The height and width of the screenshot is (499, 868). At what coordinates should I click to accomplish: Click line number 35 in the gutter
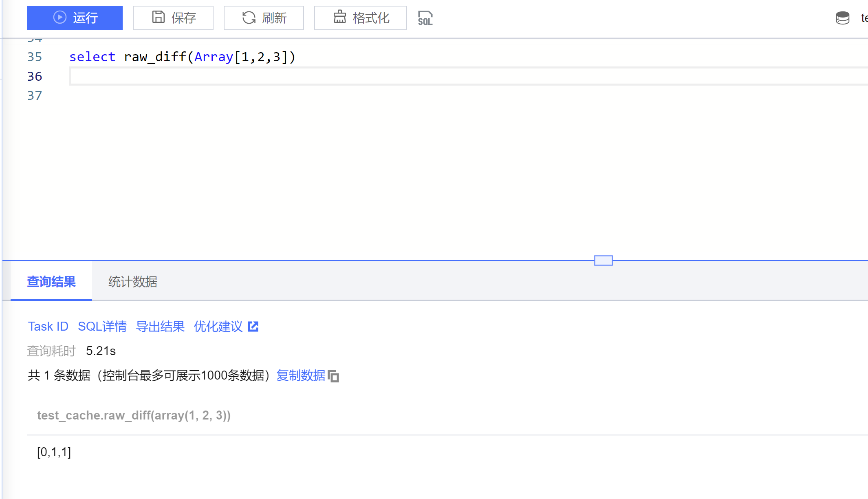click(35, 57)
